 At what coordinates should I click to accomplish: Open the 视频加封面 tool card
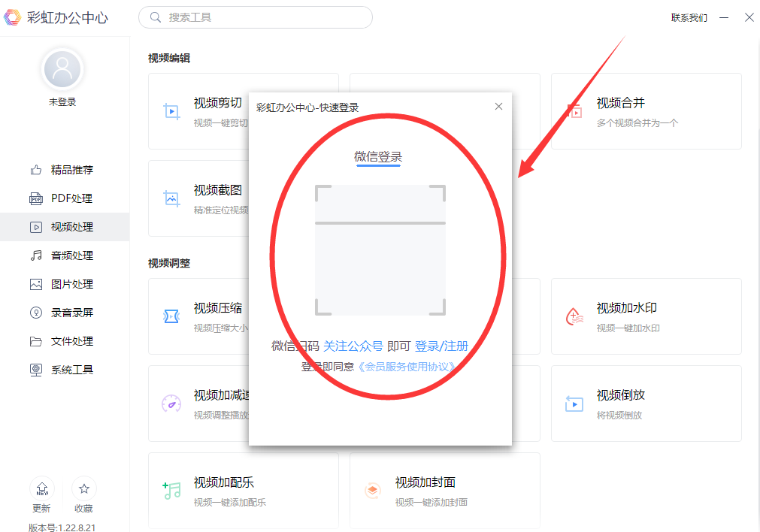(x=445, y=491)
